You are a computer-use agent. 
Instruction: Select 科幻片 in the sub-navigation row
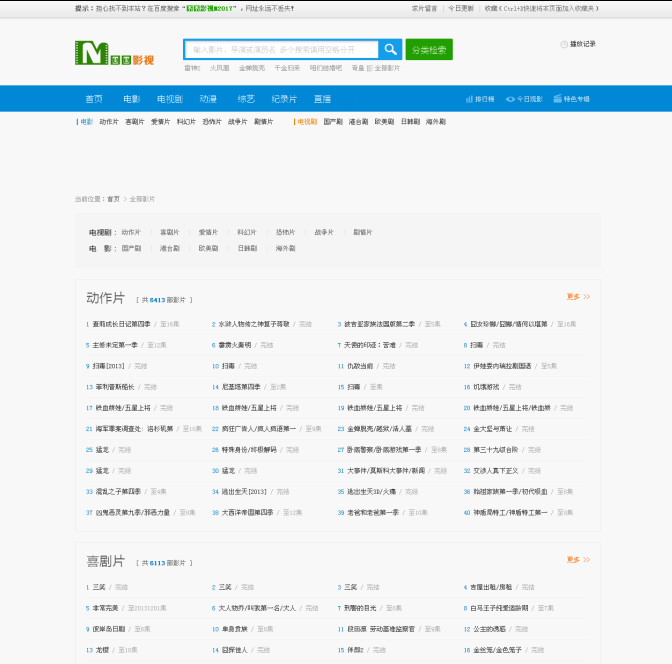click(186, 122)
